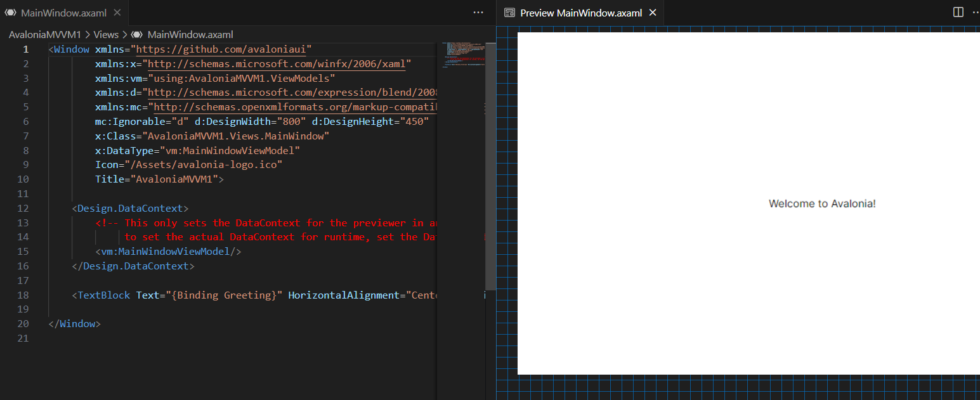Screen dimensions: 980x400
Task: Open the openxmlformats markup-compatibility link
Action: pos(295,107)
